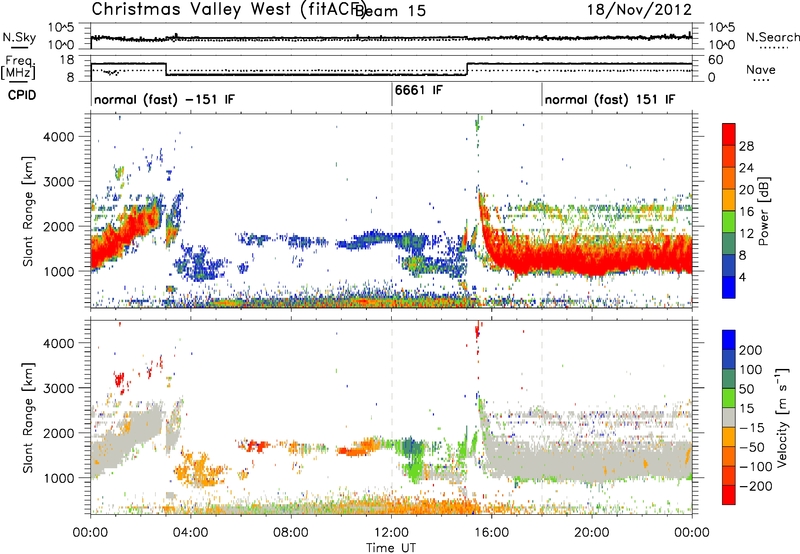
Task: Click the date '18/Nov/2012'
Action: point(639,9)
